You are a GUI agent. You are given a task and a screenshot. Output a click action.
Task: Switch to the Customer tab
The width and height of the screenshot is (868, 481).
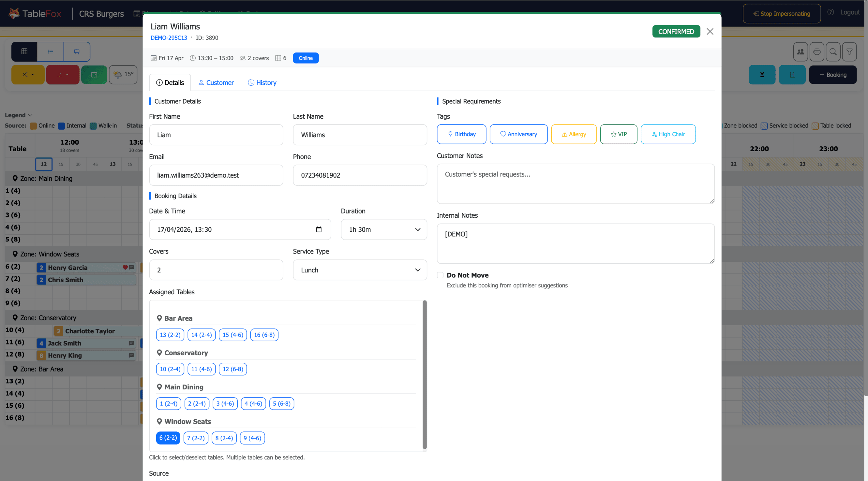coord(216,82)
